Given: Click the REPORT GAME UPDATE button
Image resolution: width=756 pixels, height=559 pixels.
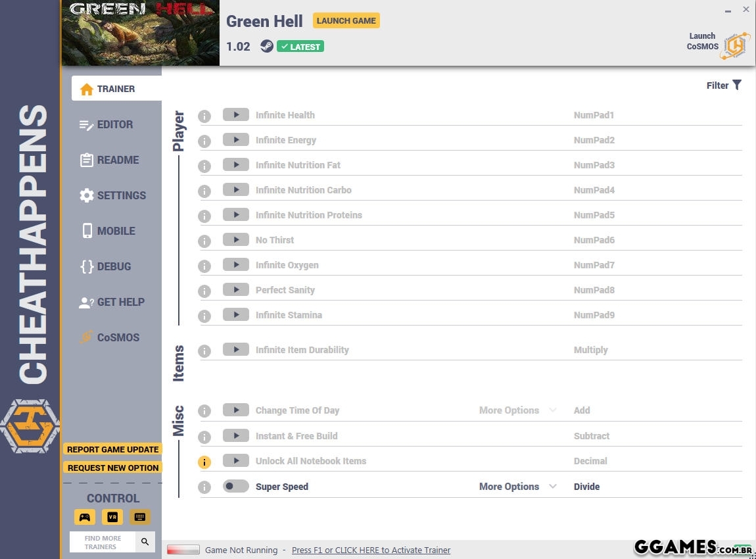Looking at the screenshot, I should tap(112, 449).
